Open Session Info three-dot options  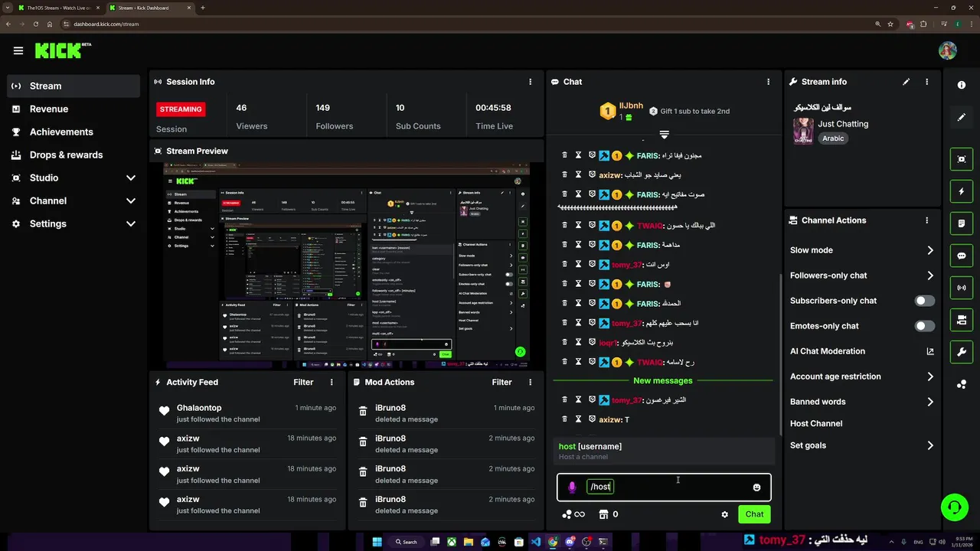531,82
